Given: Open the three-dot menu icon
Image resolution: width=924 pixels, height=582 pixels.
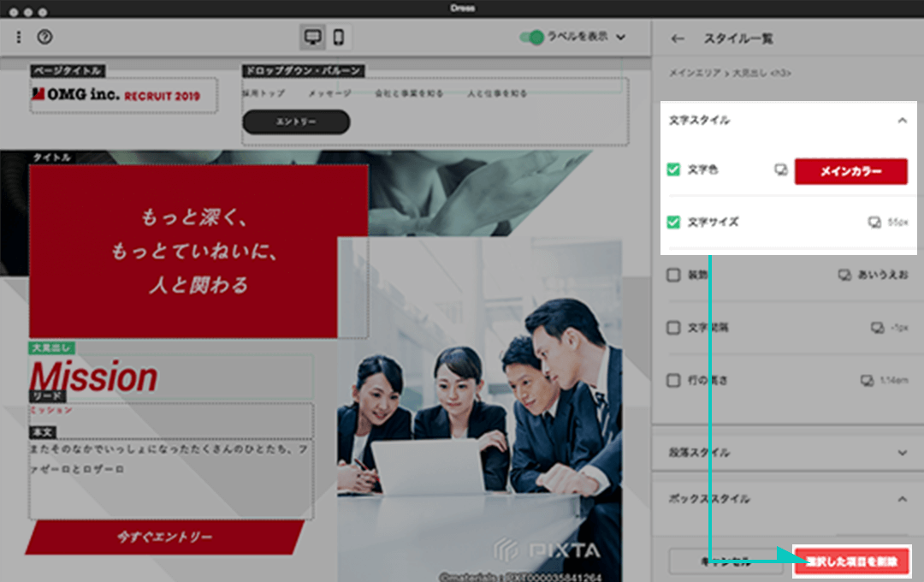Looking at the screenshot, I should (17, 37).
